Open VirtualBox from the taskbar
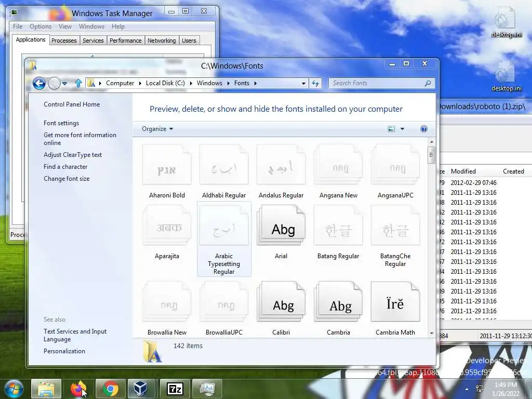This screenshot has height=399, width=532. (x=140, y=389)
